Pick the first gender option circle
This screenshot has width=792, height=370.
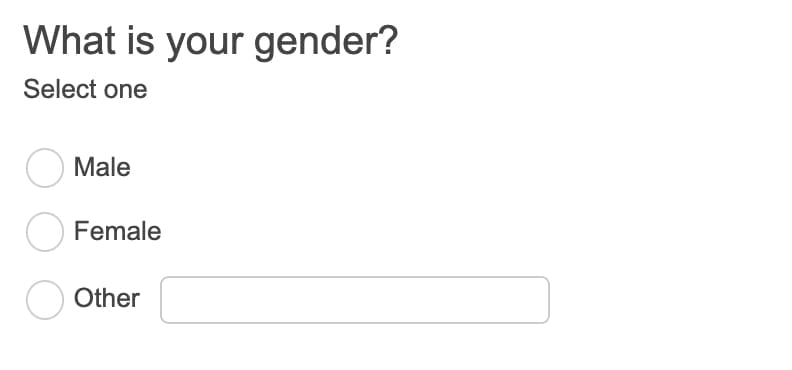pyautogui.click(x=44, y=168)
